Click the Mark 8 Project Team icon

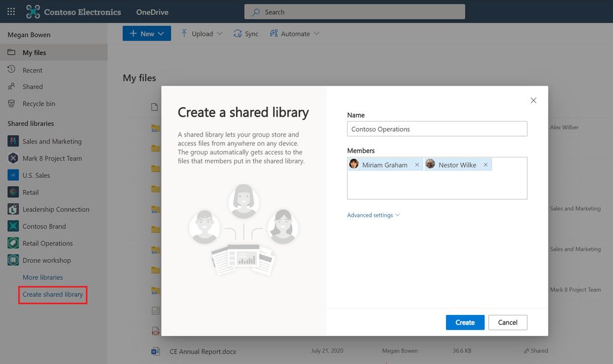(13, 158)
